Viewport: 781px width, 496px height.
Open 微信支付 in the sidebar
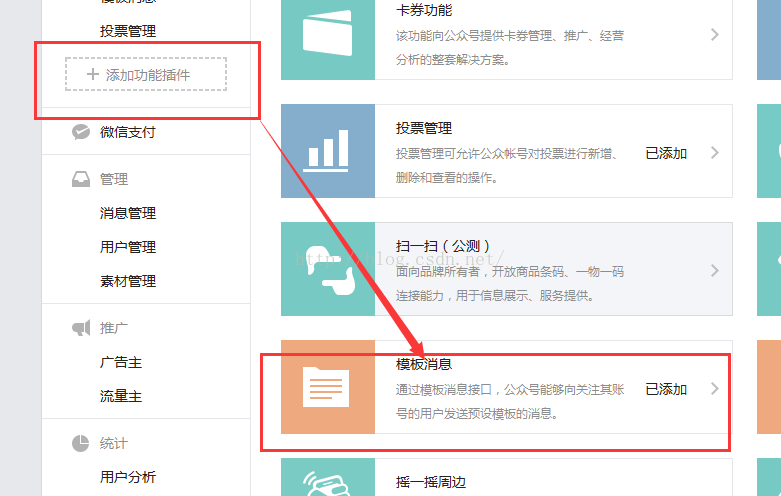(x=128, y=132)
